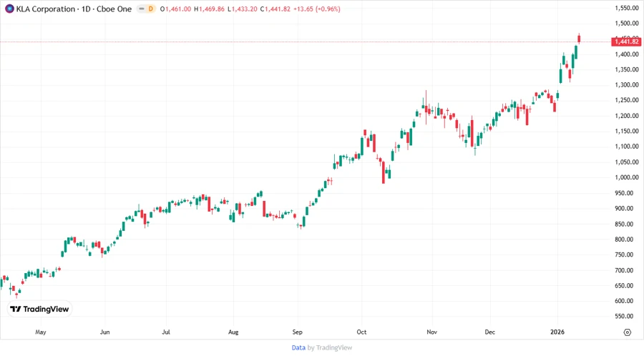The height and width of the screenshot is (356, 644).
Task: Click the orange D delayed-data indicator
Action: pos(151,9)
